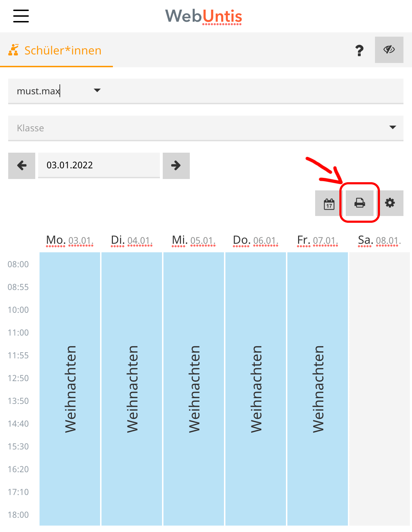Open the Klasse dropdown
The height and width of the screenshot is (532, 412).
pyautogui.click(x=206, y=128)
